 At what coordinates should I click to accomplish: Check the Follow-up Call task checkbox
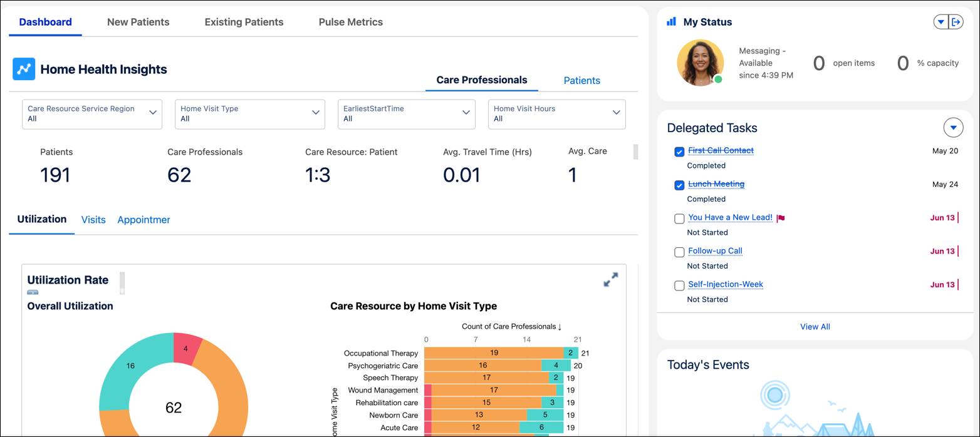click(679, 252)
